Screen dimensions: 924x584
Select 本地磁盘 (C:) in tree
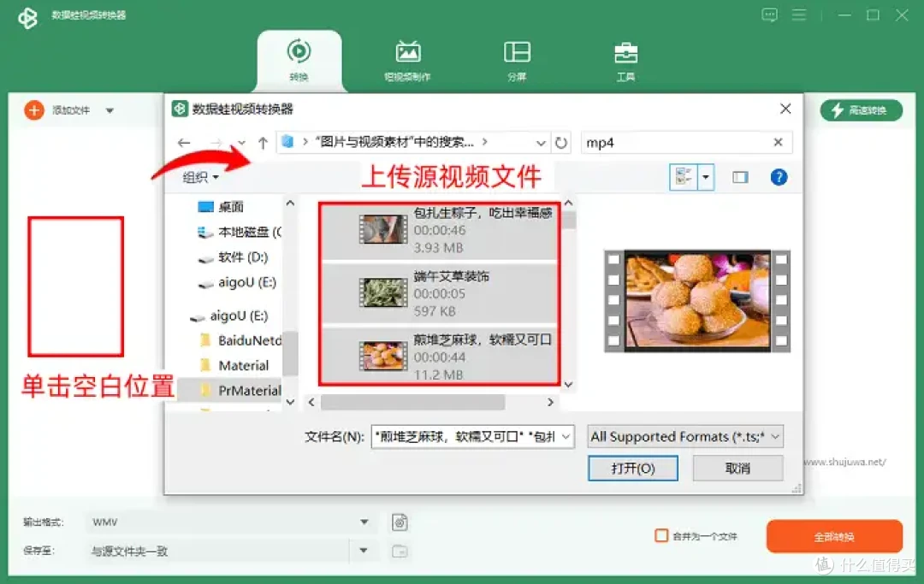(240, 232)
